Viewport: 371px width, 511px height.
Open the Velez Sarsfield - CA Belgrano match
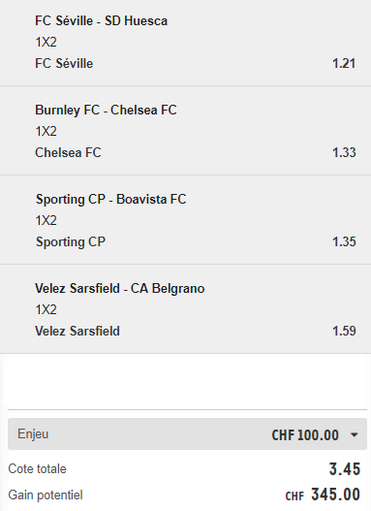tap(120, 288)
